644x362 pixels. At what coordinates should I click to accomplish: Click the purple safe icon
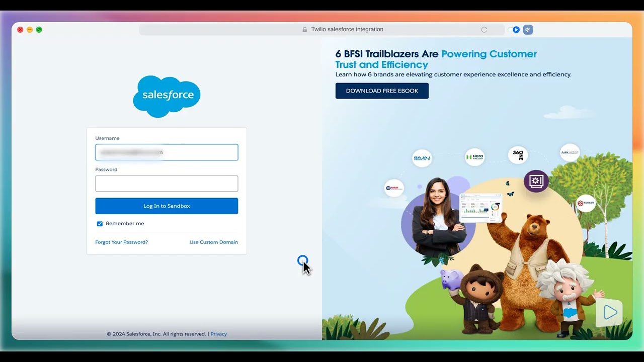[536, 181]
